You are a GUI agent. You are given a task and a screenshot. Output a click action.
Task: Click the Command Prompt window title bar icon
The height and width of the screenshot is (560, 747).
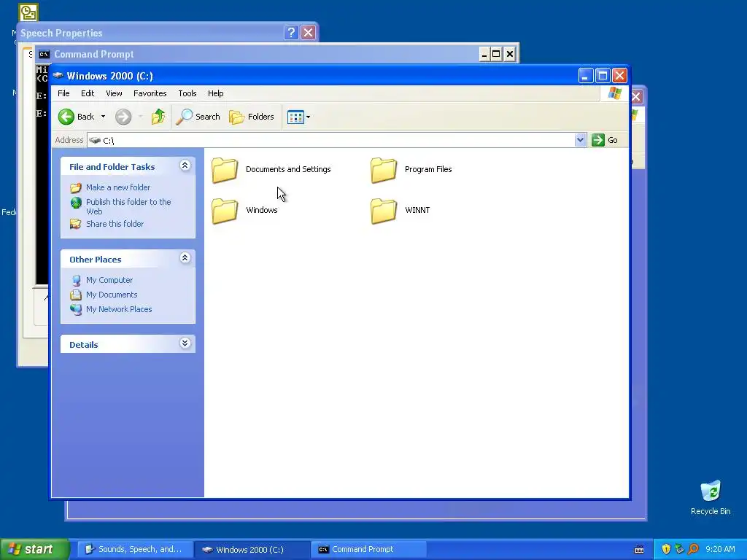click(44, 54)
